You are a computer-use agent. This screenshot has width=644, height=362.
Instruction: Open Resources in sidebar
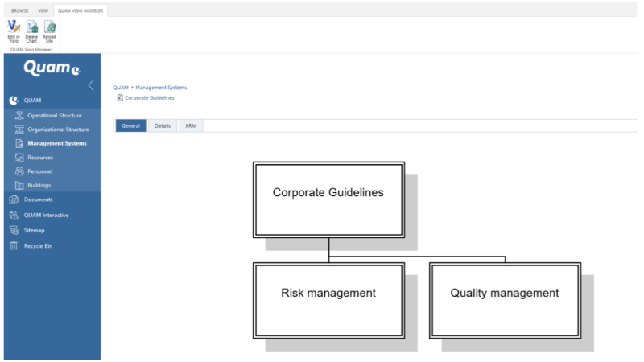[40, 157]
